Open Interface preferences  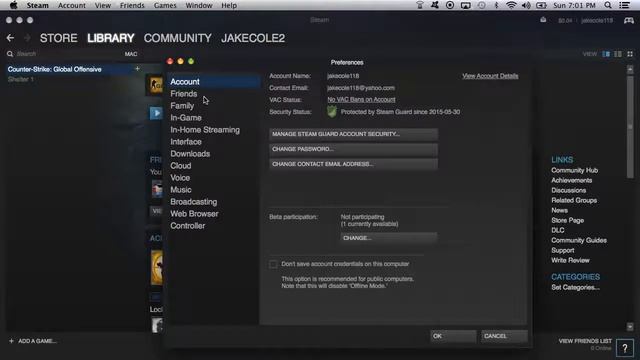(186, 142)
